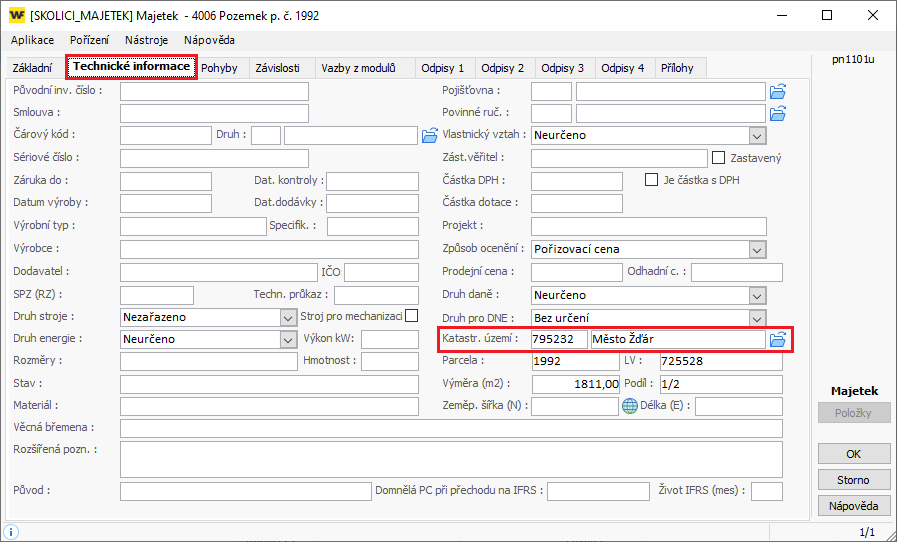This screenshot has height=542, width=897.
Task: Open the Pojišťovna folder lookup icon
Action: click(x=777, y=92)
